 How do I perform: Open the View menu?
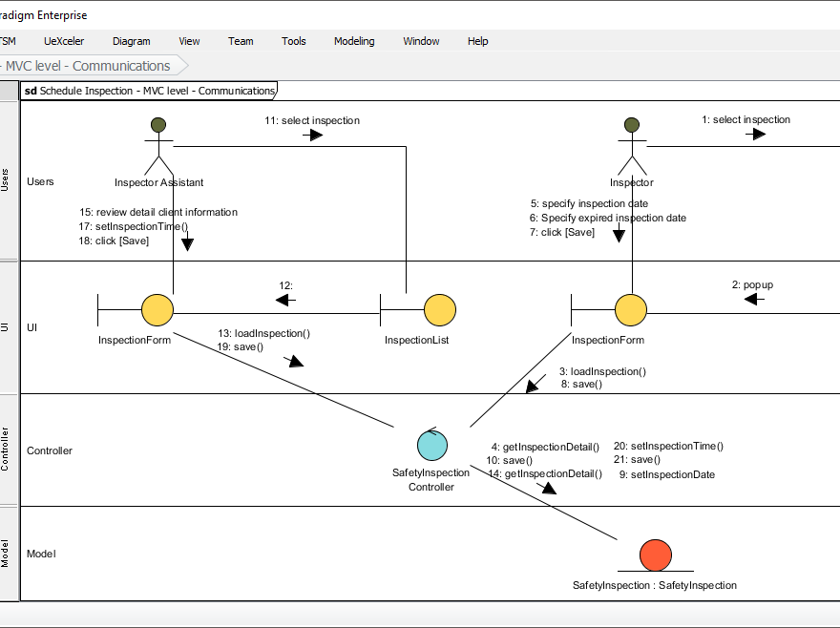(x=189, y=41)
